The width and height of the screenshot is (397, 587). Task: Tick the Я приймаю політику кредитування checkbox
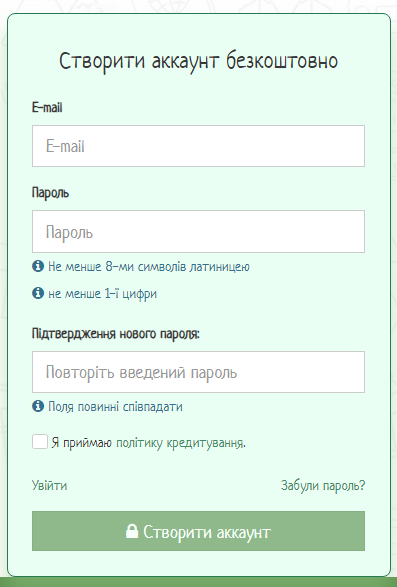40,441
